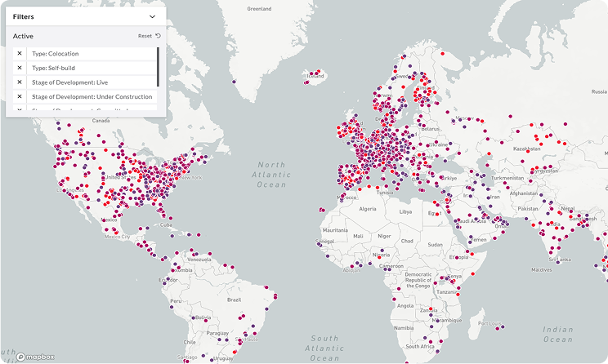This screenshot has width=608, height=364.
Task: Click the Indian Ocean label
Action: pyautogui.click(x=557, y=334)
